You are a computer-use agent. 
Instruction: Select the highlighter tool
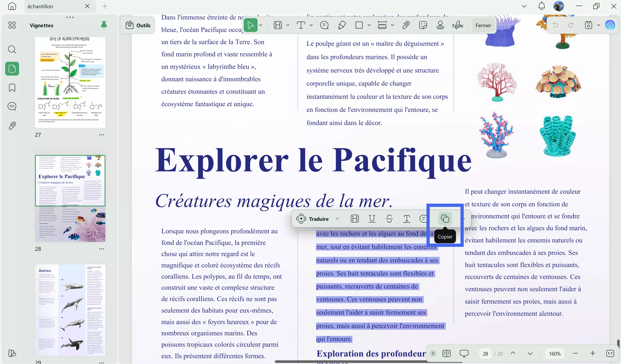click(x=278, y=25)
